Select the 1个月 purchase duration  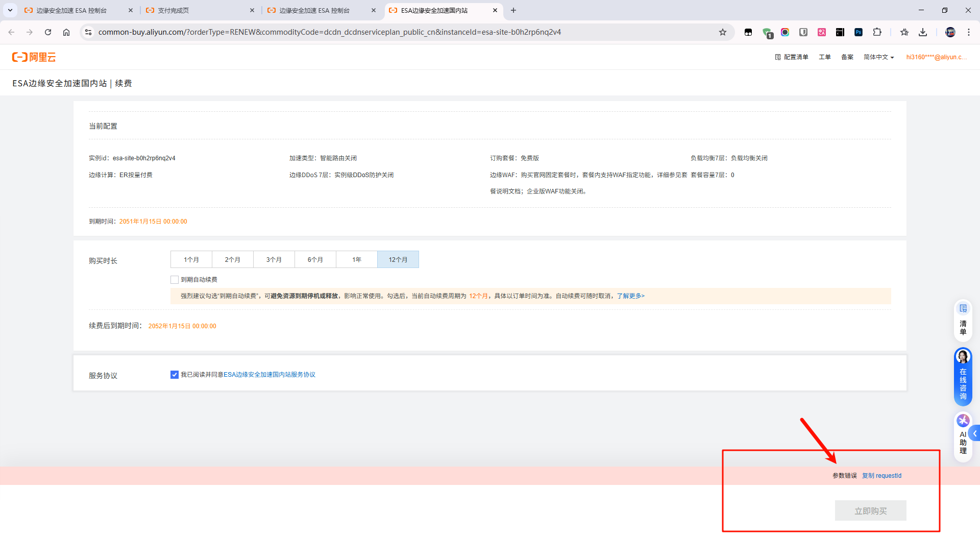point(191,260)
